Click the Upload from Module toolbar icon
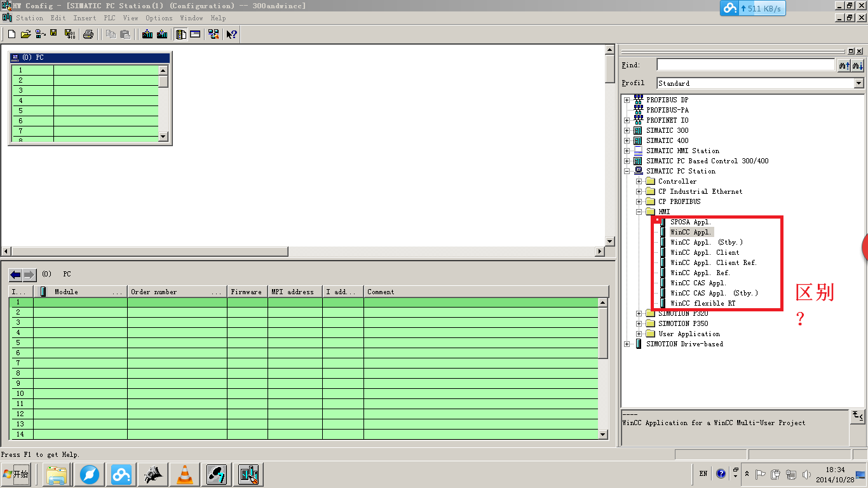 coord(161,34)
